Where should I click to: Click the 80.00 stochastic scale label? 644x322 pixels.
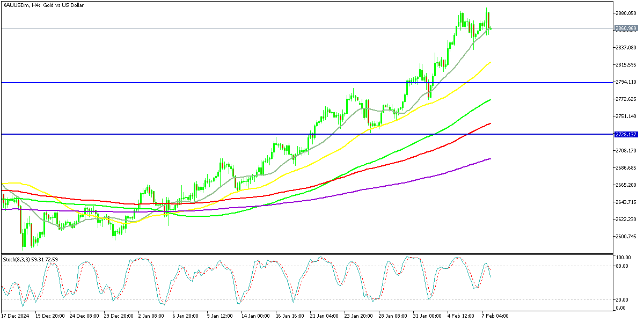click(621, 265)
